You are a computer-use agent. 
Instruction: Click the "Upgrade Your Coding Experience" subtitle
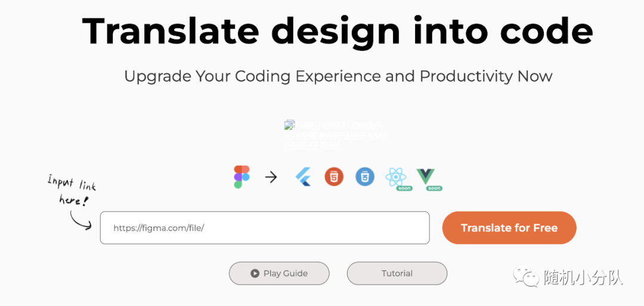[338, 76]
